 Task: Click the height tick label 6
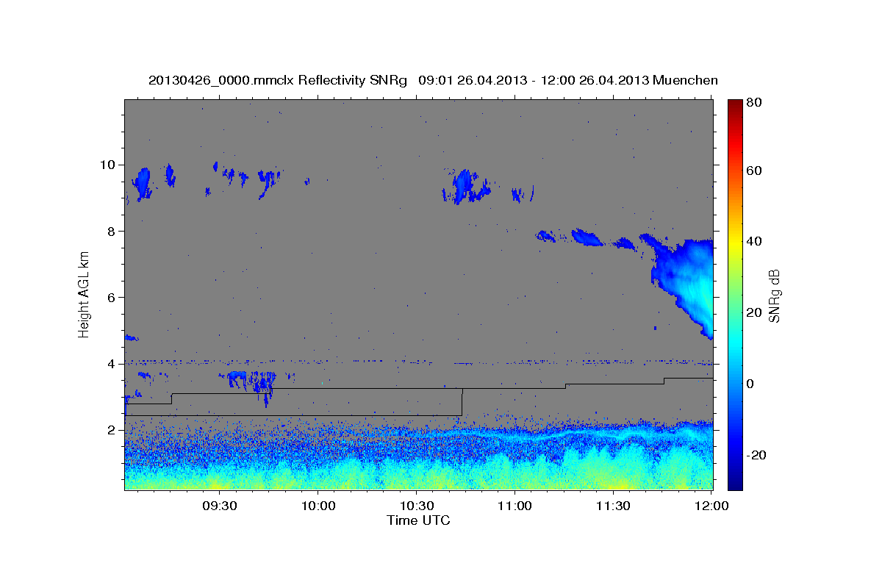[112, 297]
